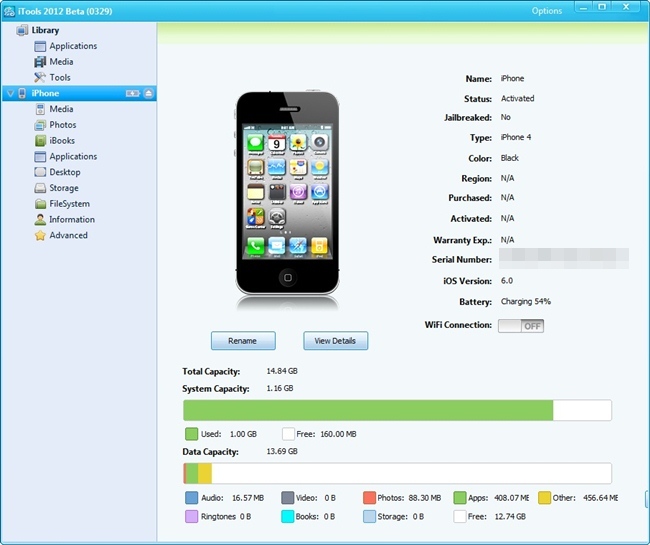Viewport: 650px width, 545px height.
Task: Select the iPhone device row
Action: click(x=79, y=93)
